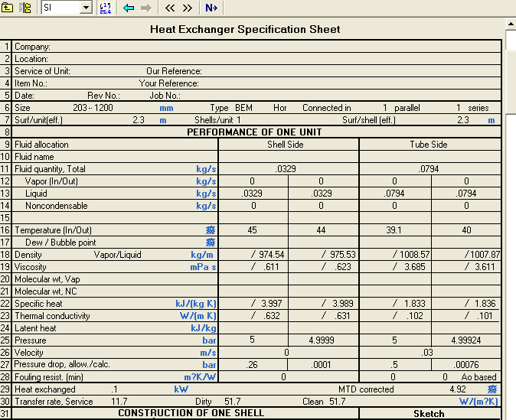
Task: Click tube inlet temperature 39.1
Action: tap(394, 230)
